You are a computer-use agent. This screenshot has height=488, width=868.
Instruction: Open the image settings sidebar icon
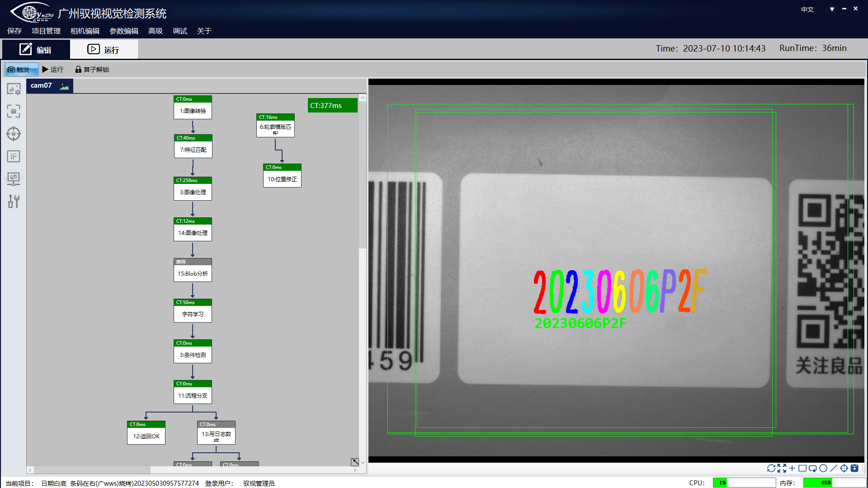point(14,89)
